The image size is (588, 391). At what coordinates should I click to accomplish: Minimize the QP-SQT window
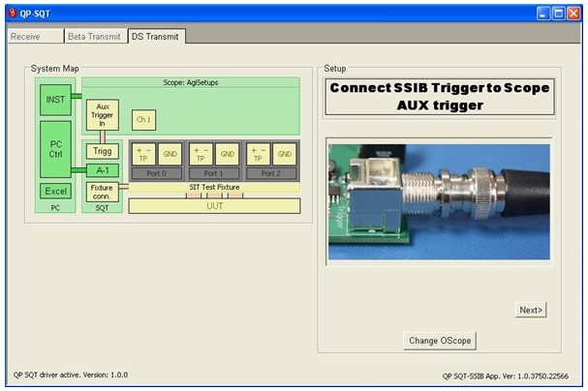(543, 14)
